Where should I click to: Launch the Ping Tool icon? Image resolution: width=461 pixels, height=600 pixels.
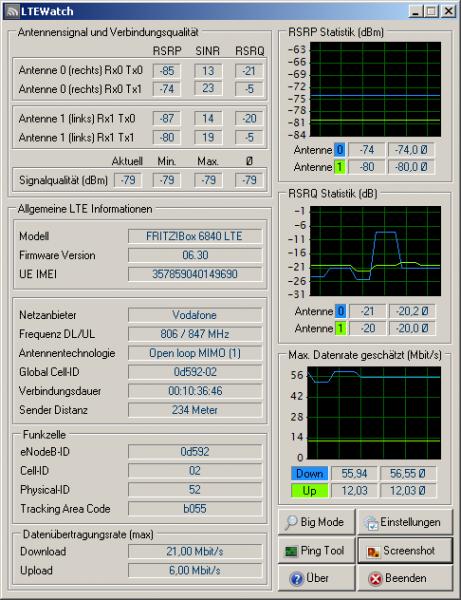tap(291, 551)
